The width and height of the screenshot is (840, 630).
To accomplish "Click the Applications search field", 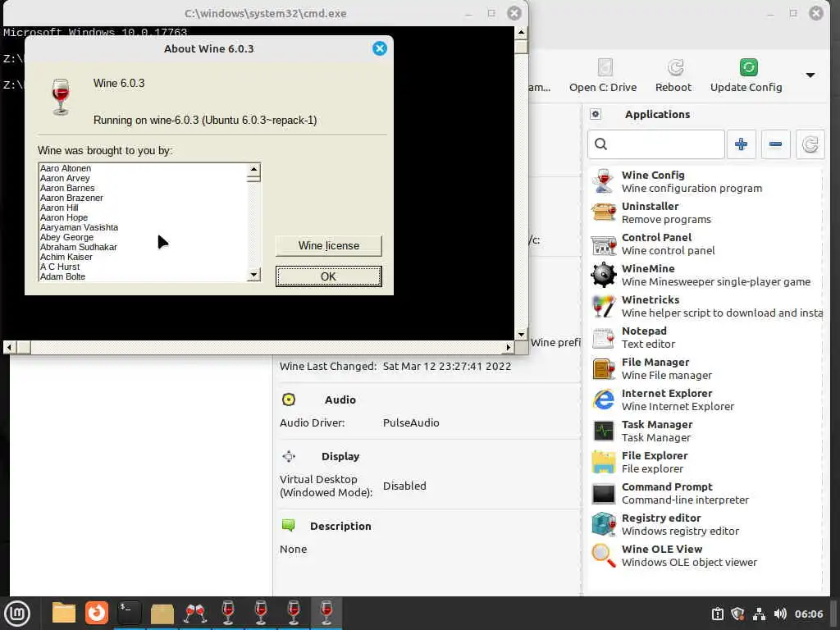I will tap(656, 144).
